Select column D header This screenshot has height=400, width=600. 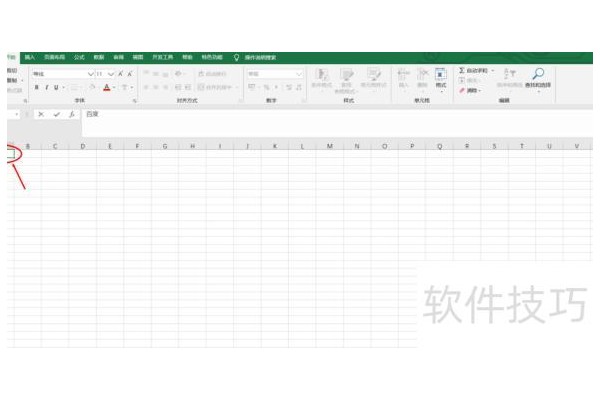point(83,146)
